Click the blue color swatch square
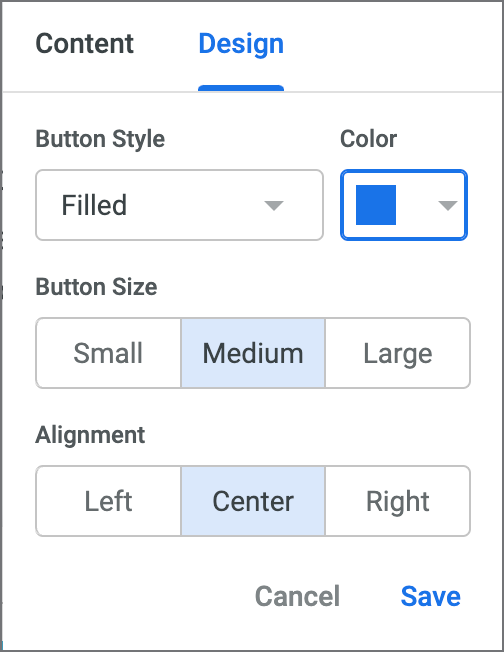Screen dimensions: 504x652 (376, 205)
